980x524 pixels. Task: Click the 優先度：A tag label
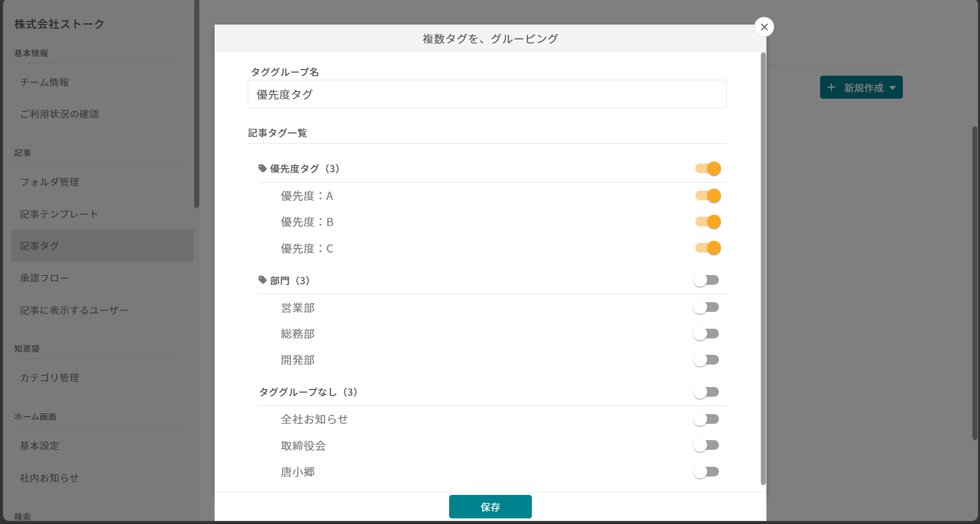coord(307,196)
